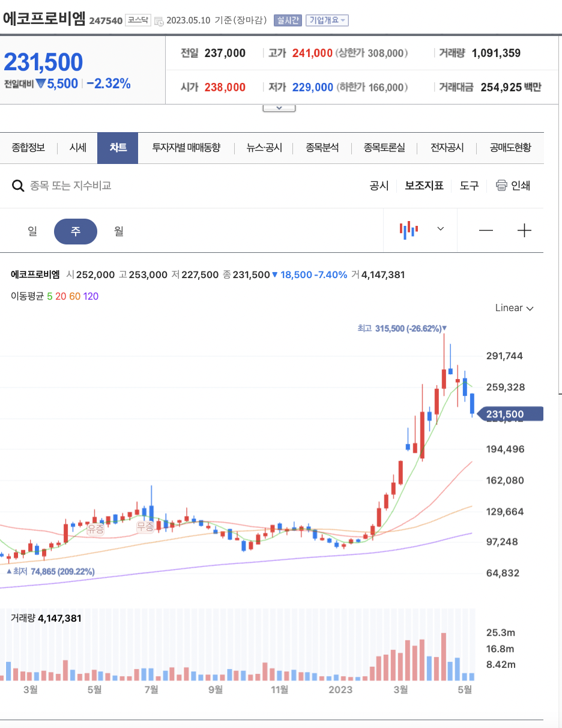Viewport: 562px width, 728px height.
Task: Click the 에코프로비엠 stock title
Action: tap(44, 18)
